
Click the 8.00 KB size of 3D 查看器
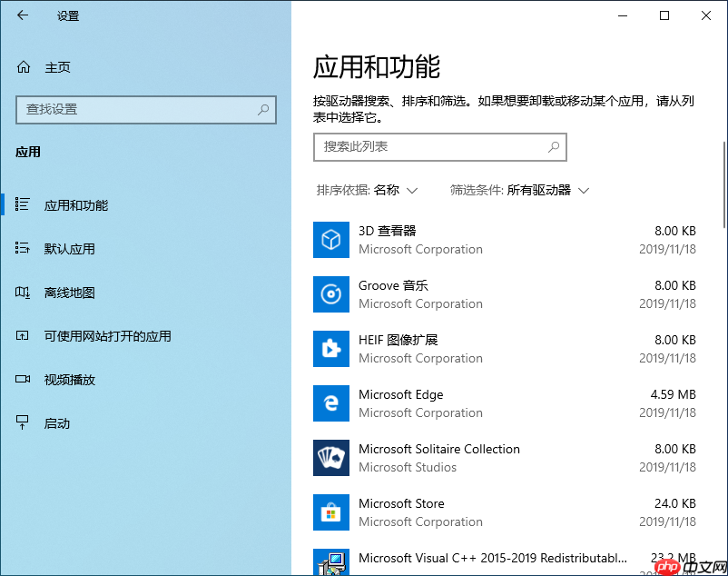(x=675, y=231)
